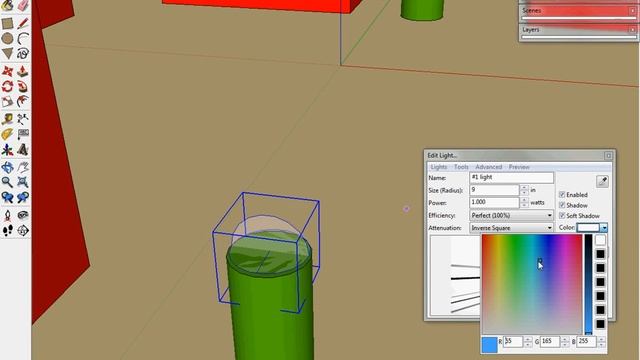Select the Position Camera tool

(x=7, y=215)
